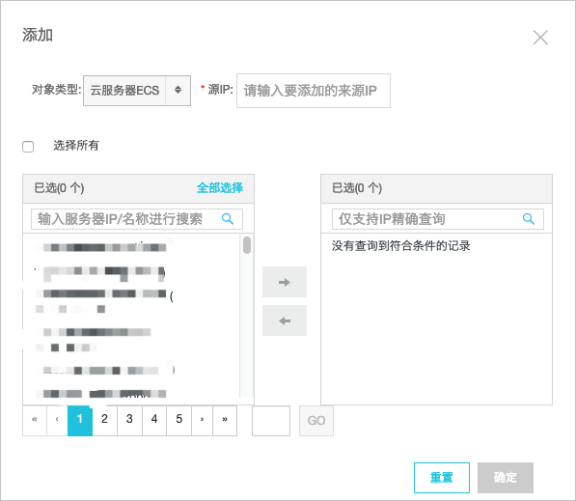Screen dimensions: 576x501
Task: Click the 全部选择 link
Action: click(x=220, y=188)
